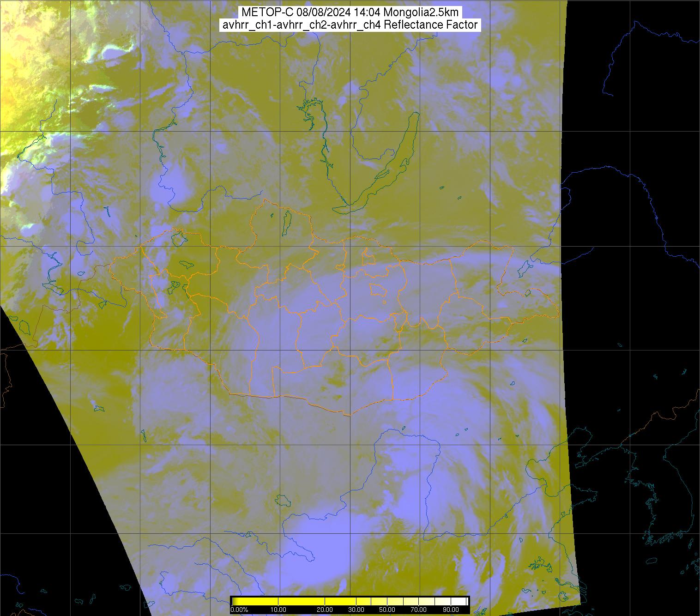Click the 30.00 label on color scale
The image size is (700, 616).
click(x=356, y=610)
